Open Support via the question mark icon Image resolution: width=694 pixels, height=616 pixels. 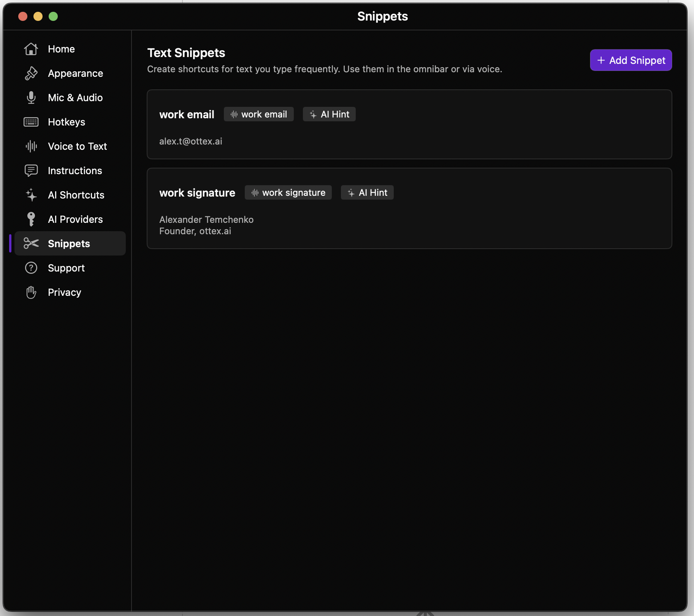31,268
